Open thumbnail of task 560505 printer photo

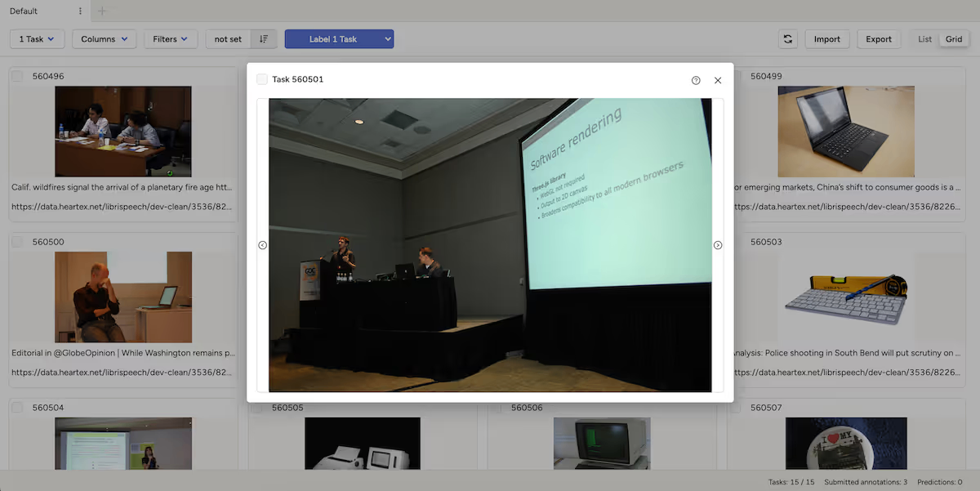pos(363,444)
